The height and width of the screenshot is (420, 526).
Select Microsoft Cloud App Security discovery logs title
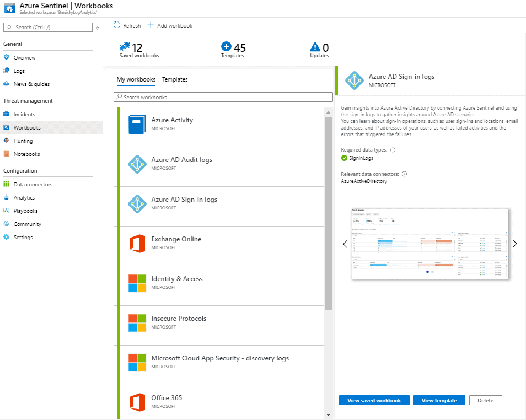pos(220,358)
